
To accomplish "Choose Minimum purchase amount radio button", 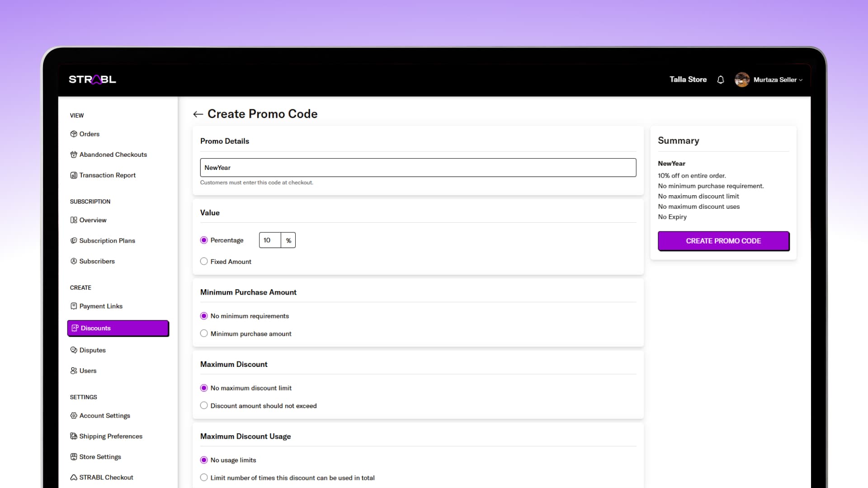I will point(204,333).
